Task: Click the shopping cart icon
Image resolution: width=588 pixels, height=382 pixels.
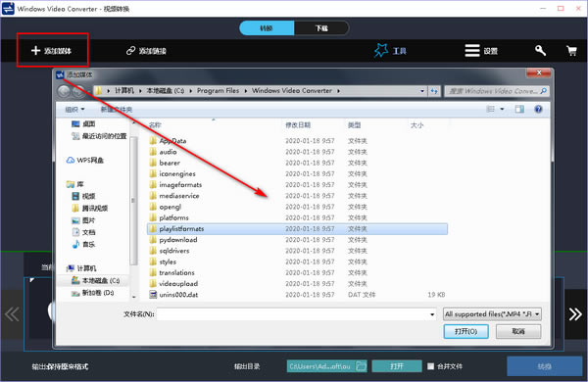Action: (x=571, y=51)
